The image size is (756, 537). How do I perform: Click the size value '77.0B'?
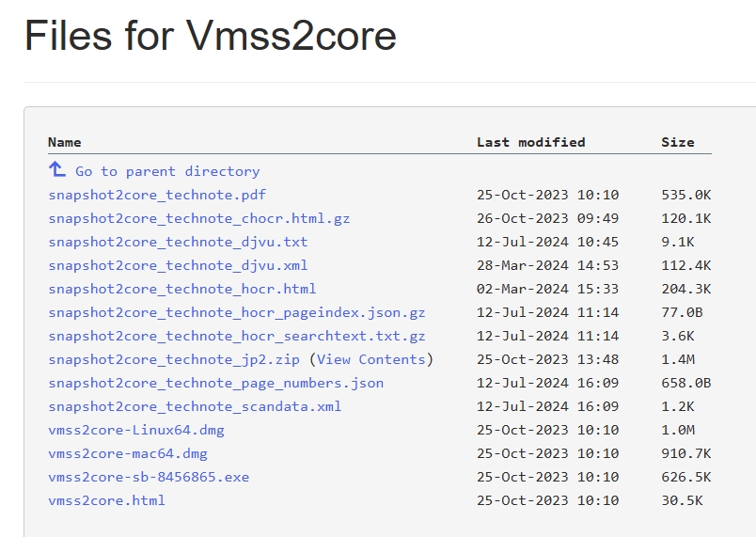click(x=683, y=313)
